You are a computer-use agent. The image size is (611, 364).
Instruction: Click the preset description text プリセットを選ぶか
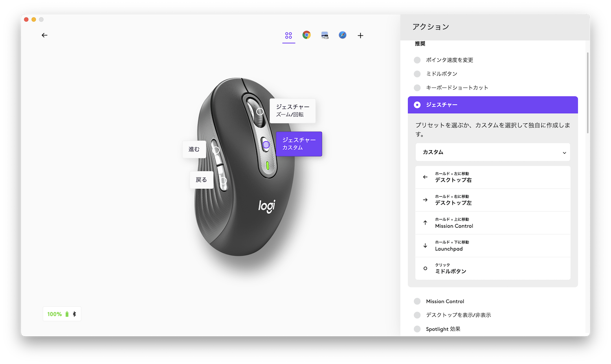pyautogui.click(x=493, y=129)
